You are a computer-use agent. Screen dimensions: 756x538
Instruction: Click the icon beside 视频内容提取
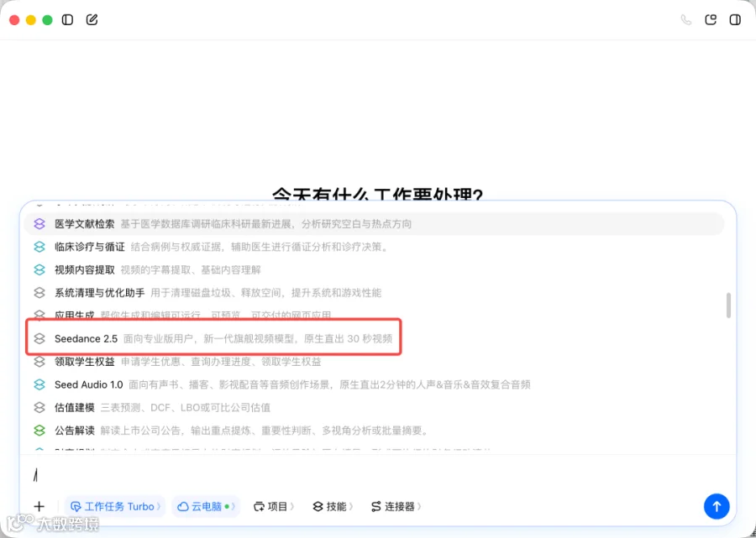pyautogui.click(x=39, y=269)
